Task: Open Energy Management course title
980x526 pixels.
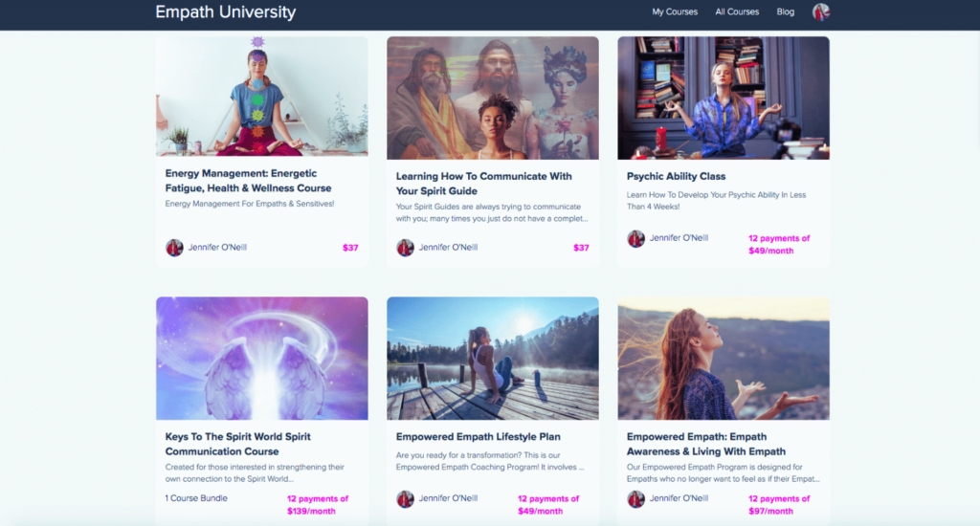Action: (248, 181)
